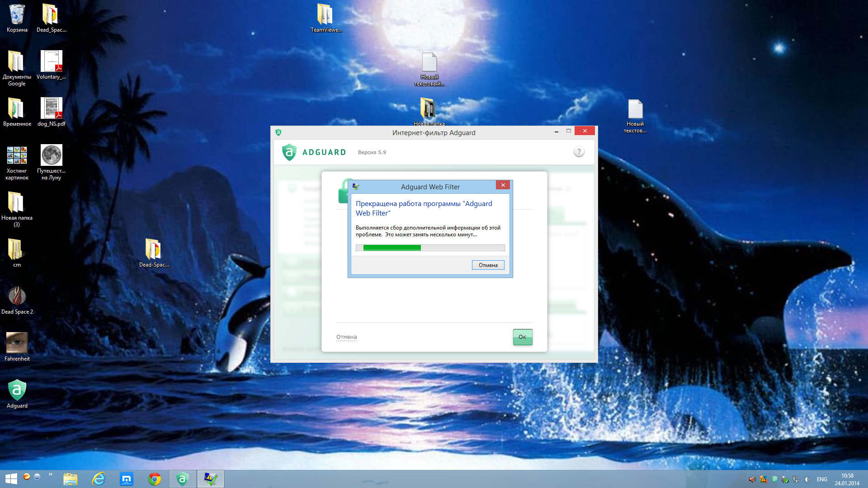
Task: Click the crash progress bar
Action: pos(430,248)
